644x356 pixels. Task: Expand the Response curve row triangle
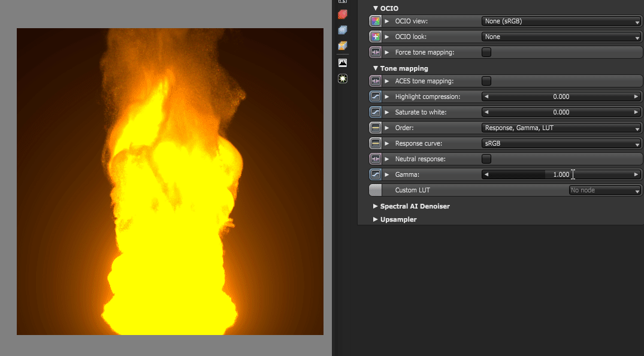387,143
